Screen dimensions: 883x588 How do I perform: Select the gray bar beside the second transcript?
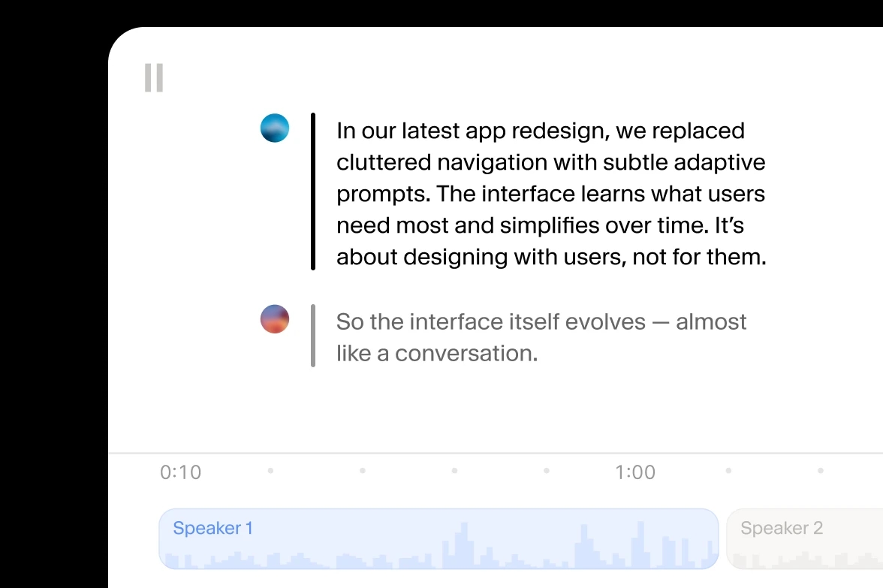pos(313,336)
